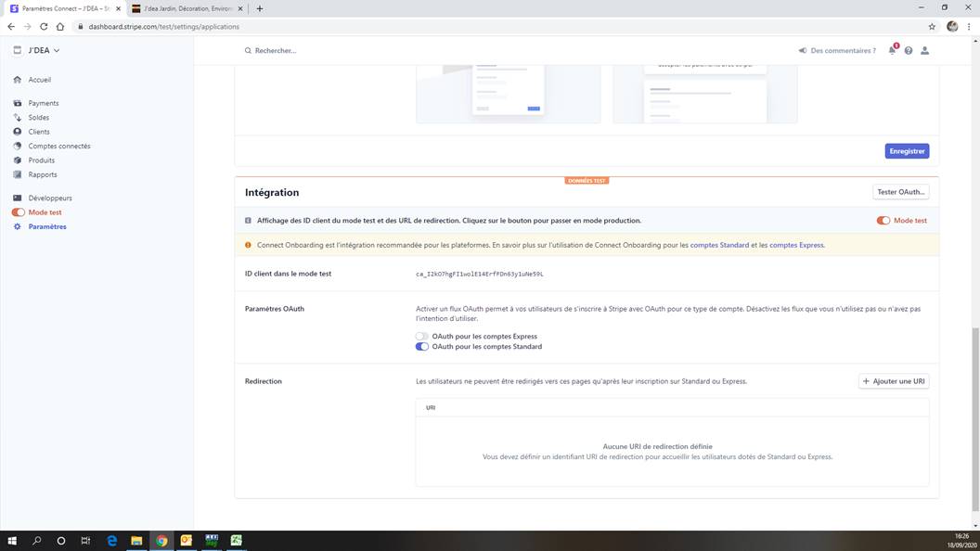Open the comptes Standard link
This screenshot has height=551, width=980.
[x=719, y=245]
